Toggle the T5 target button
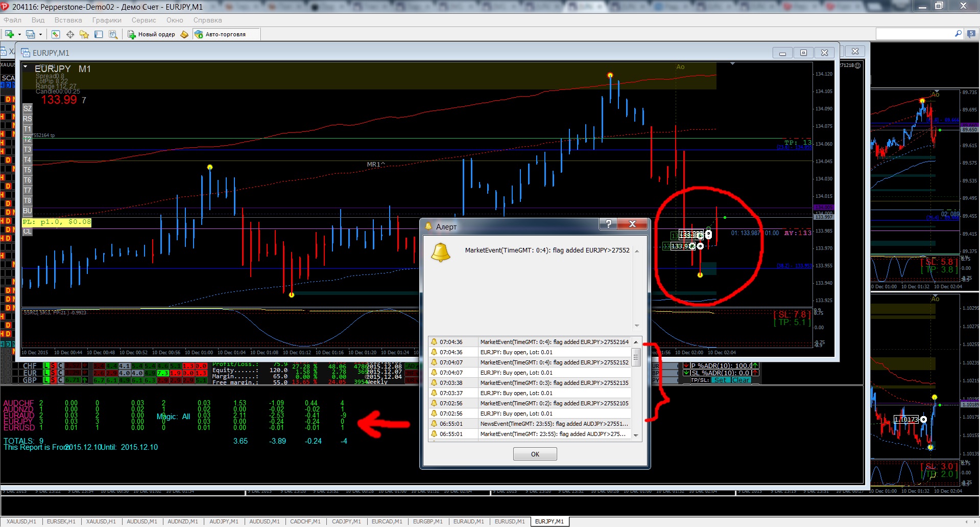980x527 pixels. coord(28,170)
